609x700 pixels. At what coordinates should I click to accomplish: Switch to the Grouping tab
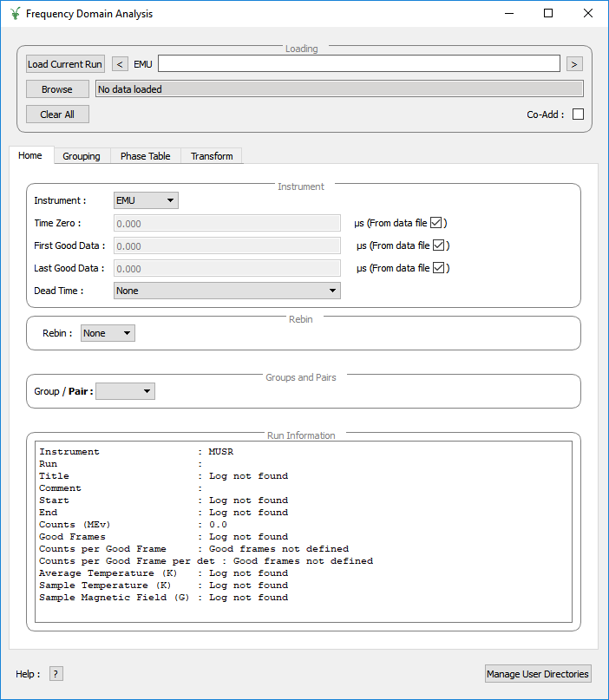point(82,156)
